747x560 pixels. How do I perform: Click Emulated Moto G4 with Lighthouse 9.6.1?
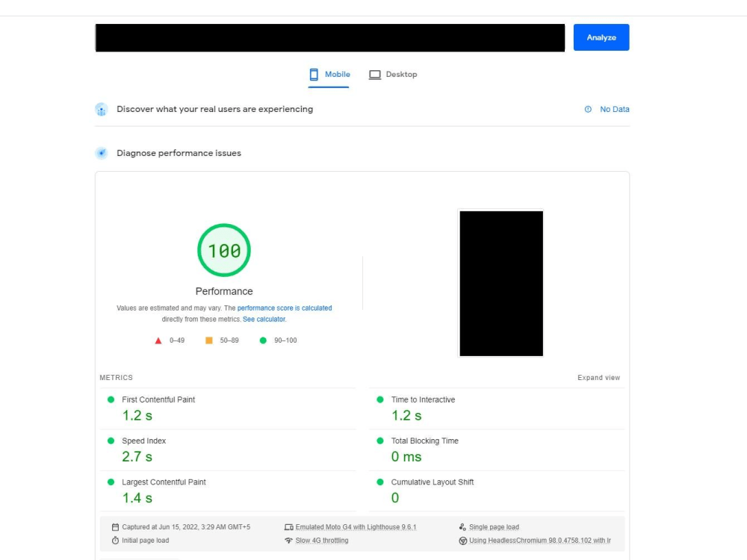pyautogui.click(x=356, y=527)
